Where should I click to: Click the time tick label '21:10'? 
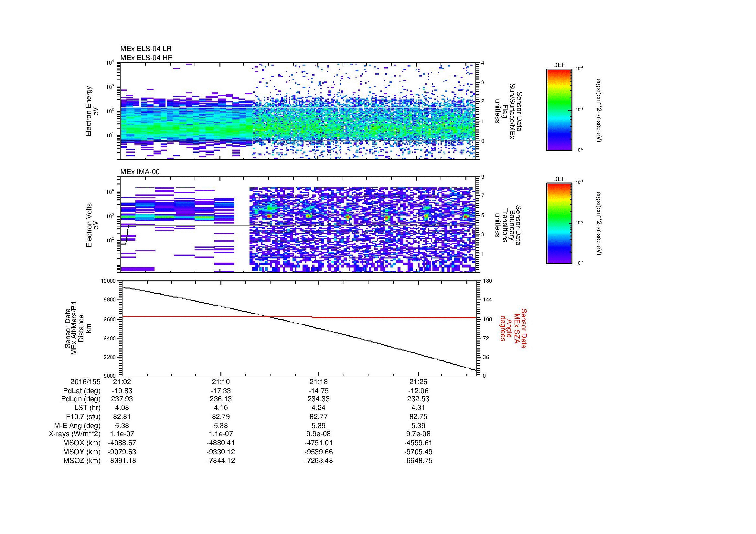coord(221,382)
